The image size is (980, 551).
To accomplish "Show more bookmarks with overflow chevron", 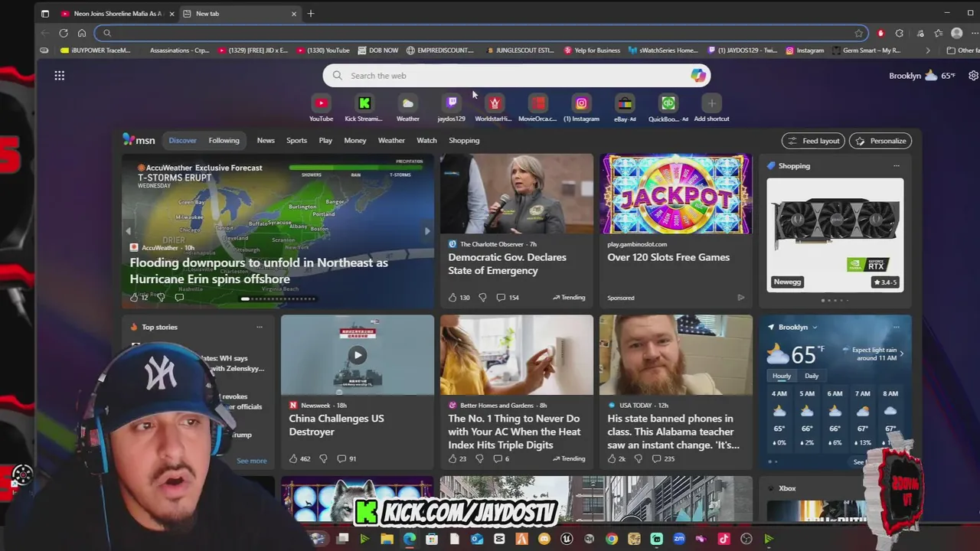I will (928, 51).
